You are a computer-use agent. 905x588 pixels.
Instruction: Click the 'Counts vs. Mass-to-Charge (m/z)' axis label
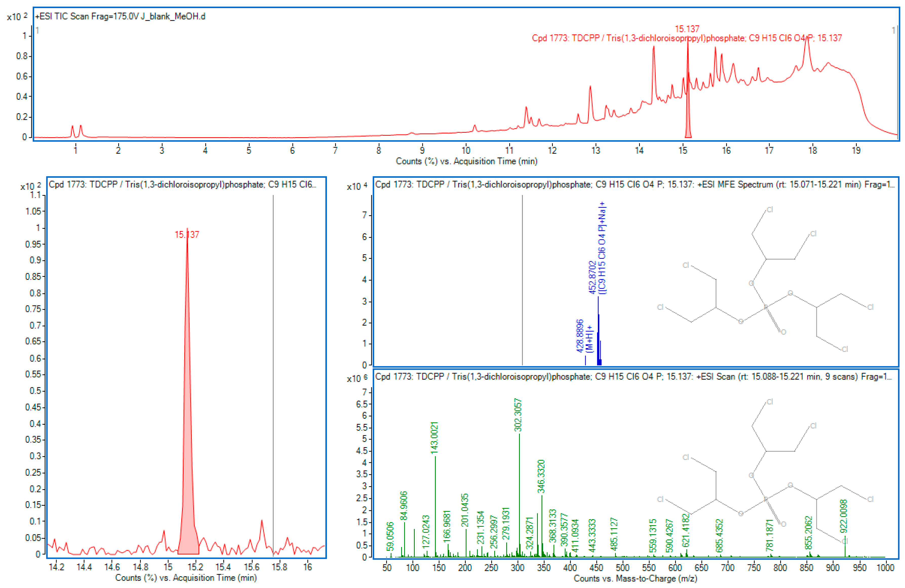coord(635,578)
